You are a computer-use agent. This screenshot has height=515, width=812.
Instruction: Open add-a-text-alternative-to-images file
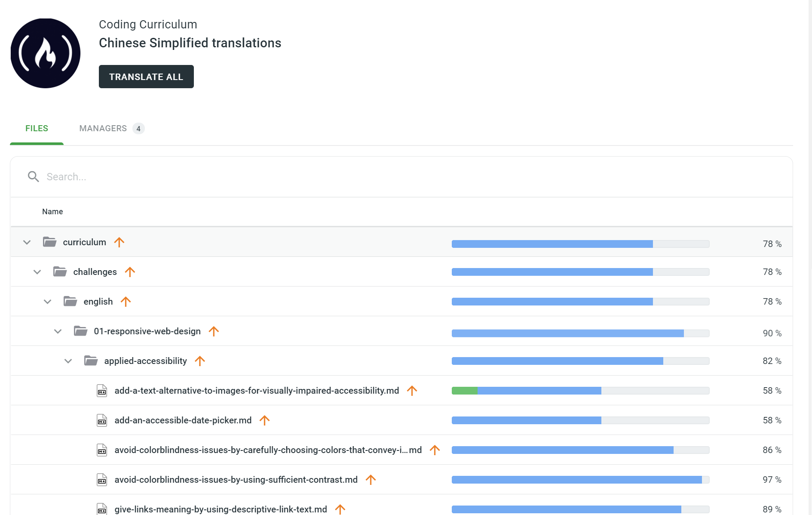pos(257,391)
